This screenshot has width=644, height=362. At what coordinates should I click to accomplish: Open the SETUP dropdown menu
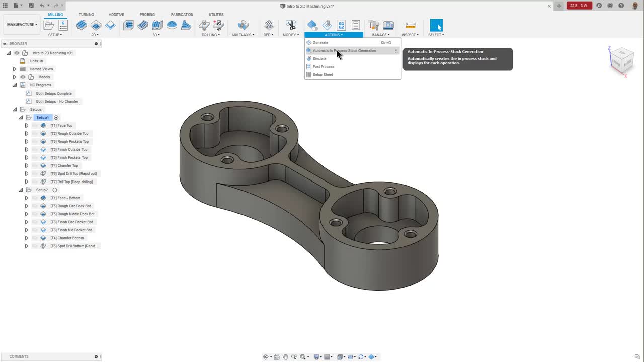tap(55, 35)
